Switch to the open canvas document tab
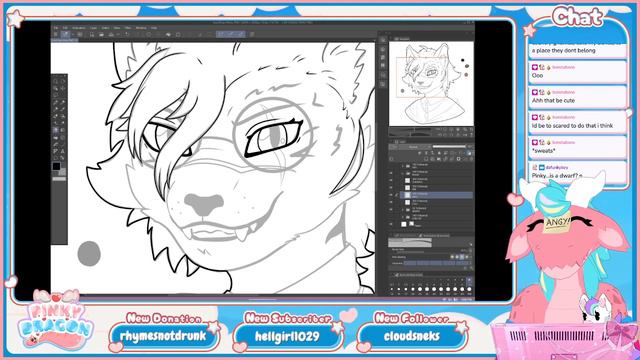Image resolution: width=640 pixels, height=360 pixels. 64,40
